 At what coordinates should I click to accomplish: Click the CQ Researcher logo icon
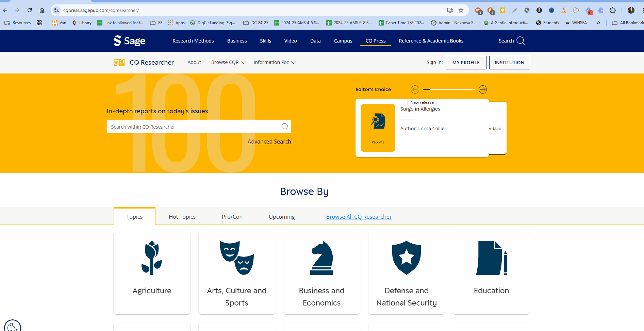pos(119,63)
